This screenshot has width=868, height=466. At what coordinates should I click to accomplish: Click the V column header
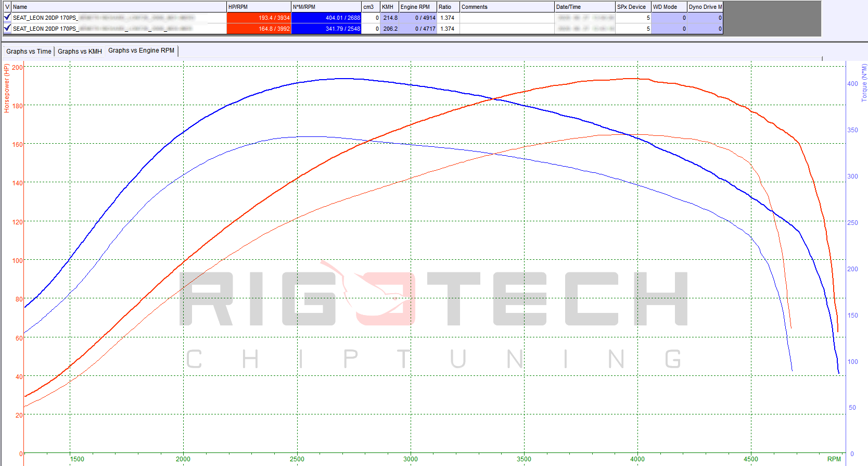click(7, 7)
